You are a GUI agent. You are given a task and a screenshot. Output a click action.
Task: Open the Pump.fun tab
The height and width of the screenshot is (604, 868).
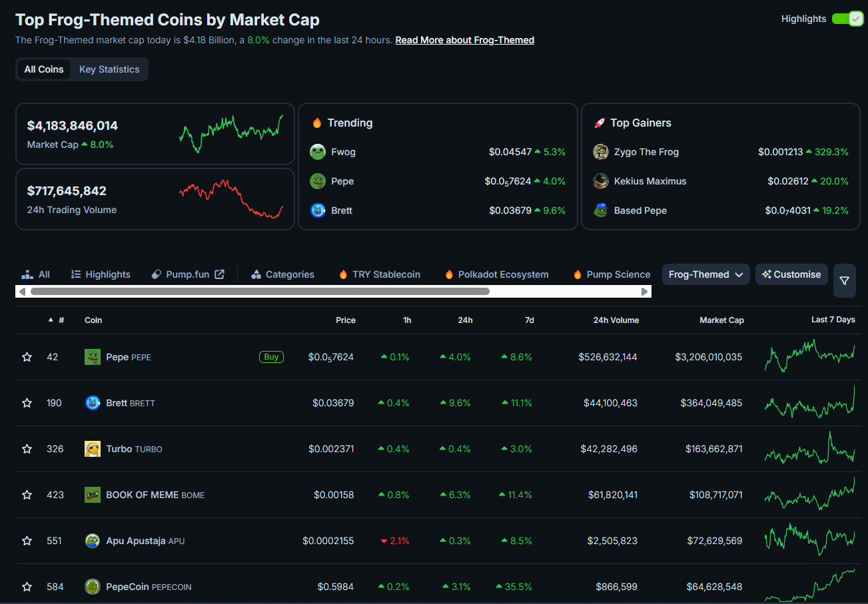click(x=188, y=274)
